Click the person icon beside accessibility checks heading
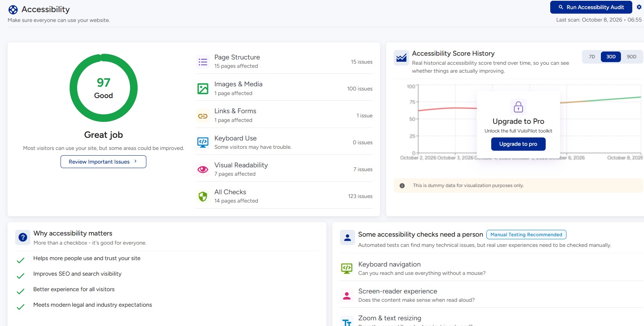Image resolution: width=644 pixels, height=326 pixels. tap(347, 237)
